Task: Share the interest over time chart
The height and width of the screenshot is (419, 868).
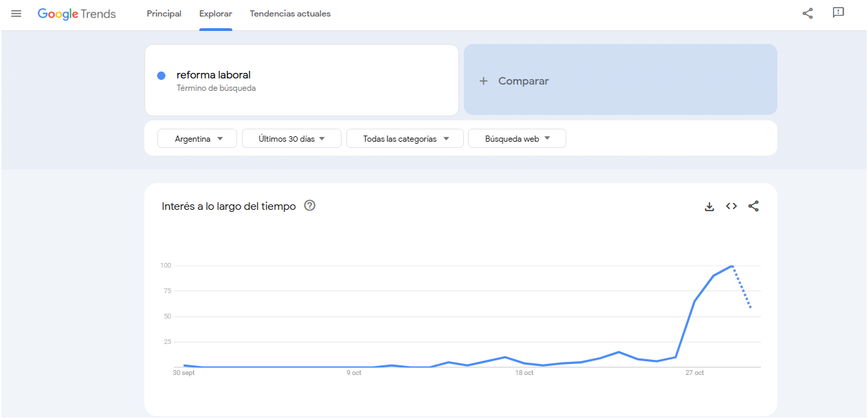Action: [753, 206]
